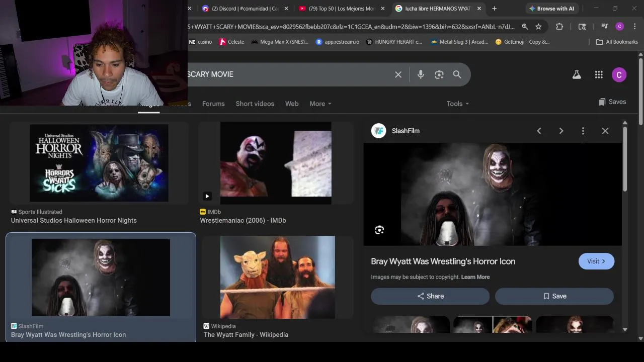Open the HUNGRY HERART bookmark
644x362 pixels.
(x=394, y=42)
